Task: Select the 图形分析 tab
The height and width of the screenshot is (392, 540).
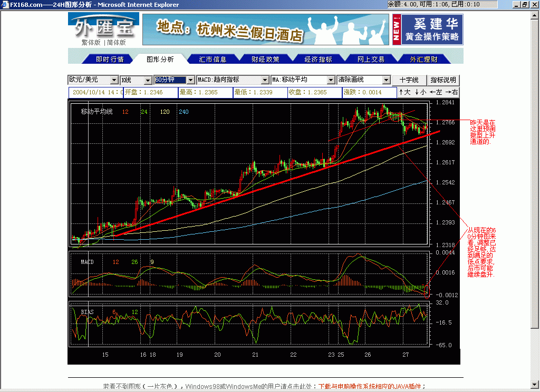Action: pyautogui.click(x=160, y=59)
